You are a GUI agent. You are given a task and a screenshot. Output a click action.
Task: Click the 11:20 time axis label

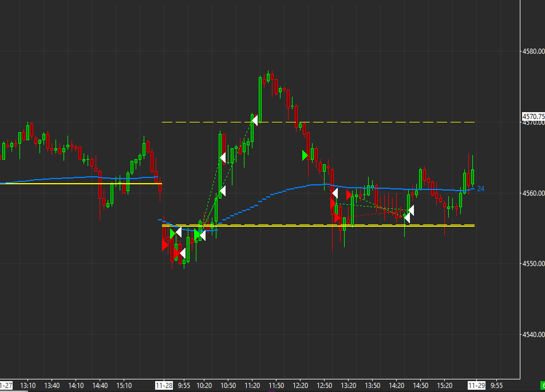pos(252,385)
